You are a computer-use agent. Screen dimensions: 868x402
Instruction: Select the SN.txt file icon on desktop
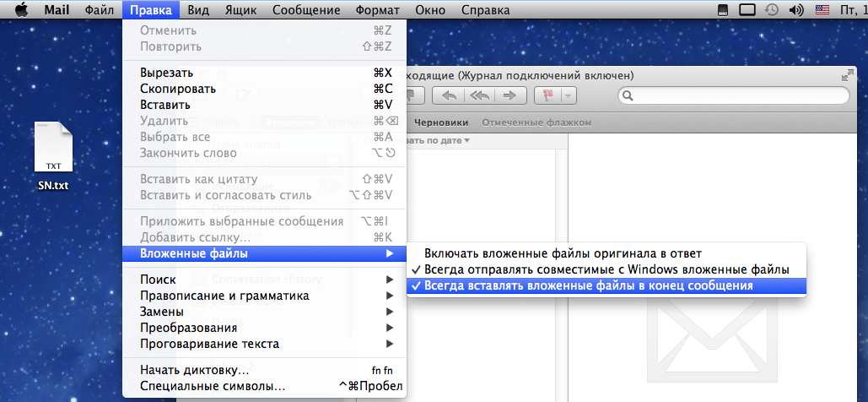tap(54, 147)
